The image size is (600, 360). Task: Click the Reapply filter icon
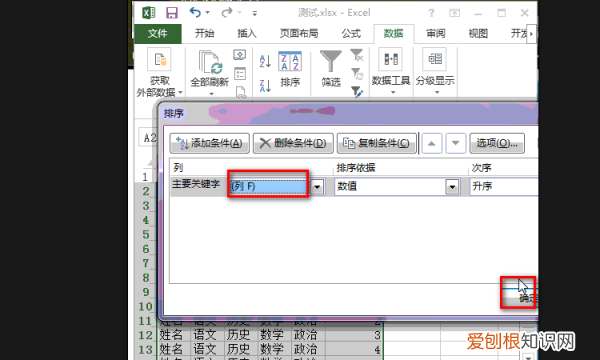tap(357, 74)
